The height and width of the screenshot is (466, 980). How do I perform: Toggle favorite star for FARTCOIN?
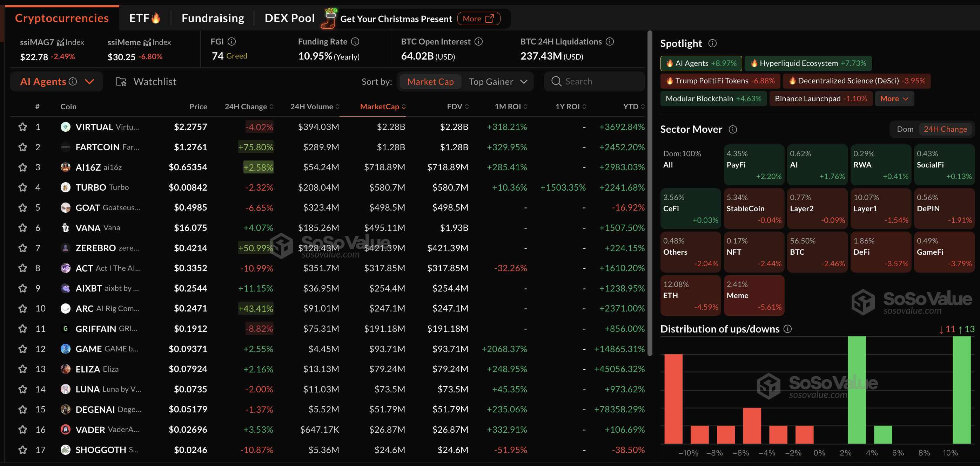point(23,147)
